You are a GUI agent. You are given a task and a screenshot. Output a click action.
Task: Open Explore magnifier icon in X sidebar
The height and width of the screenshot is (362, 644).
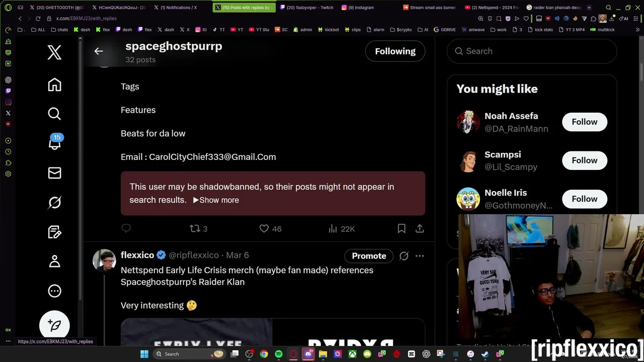[54, 114]
